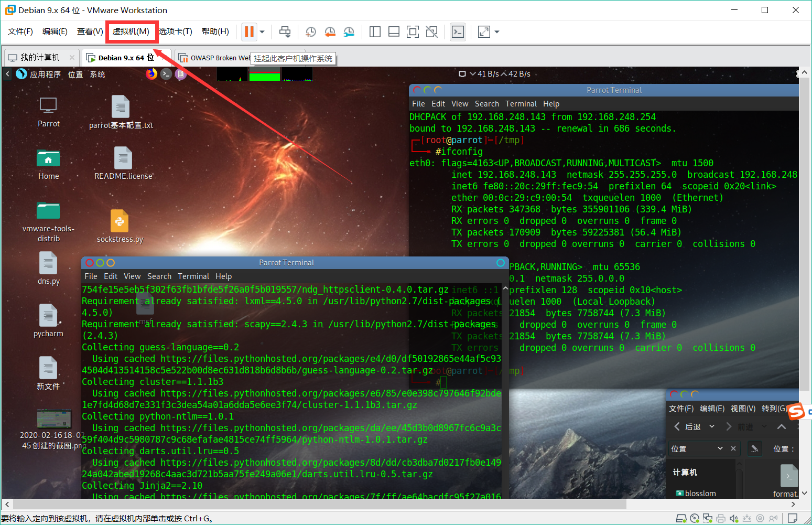Click the hard disk status icon
The height and width of the screenshot is (525, 812).
coord(681,518)
